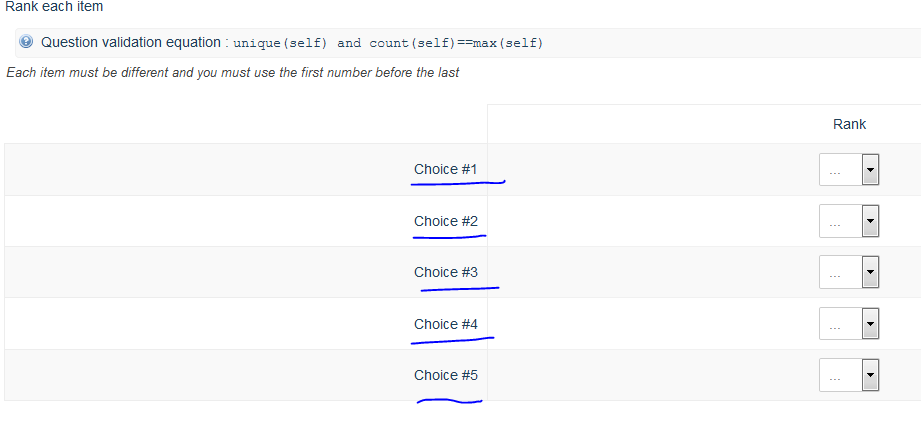Open the rank dropdown arrow for Choice #3

tap(870, 273)
